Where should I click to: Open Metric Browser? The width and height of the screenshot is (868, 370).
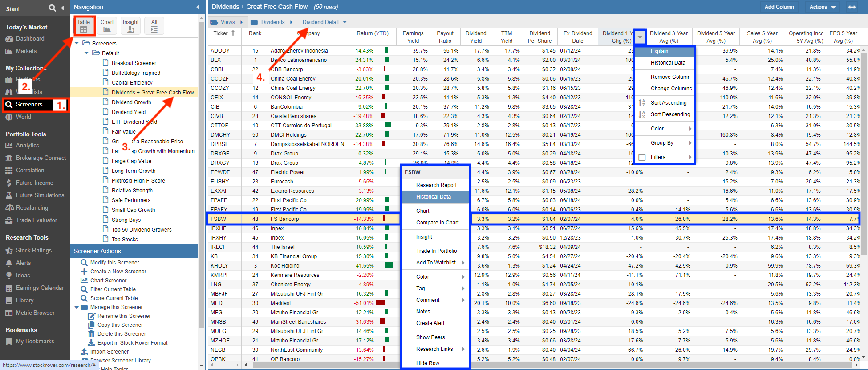coord(35,313)
